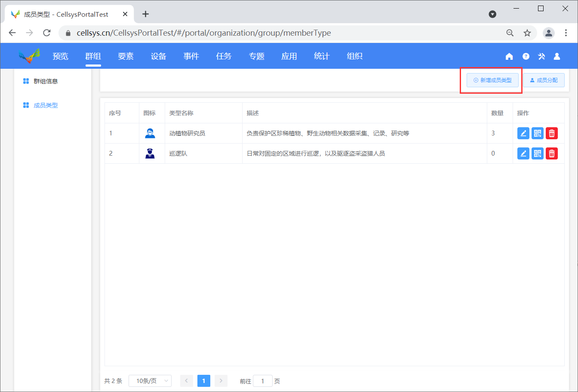Open Chrome profile avatar

click(x=549, y=33)
